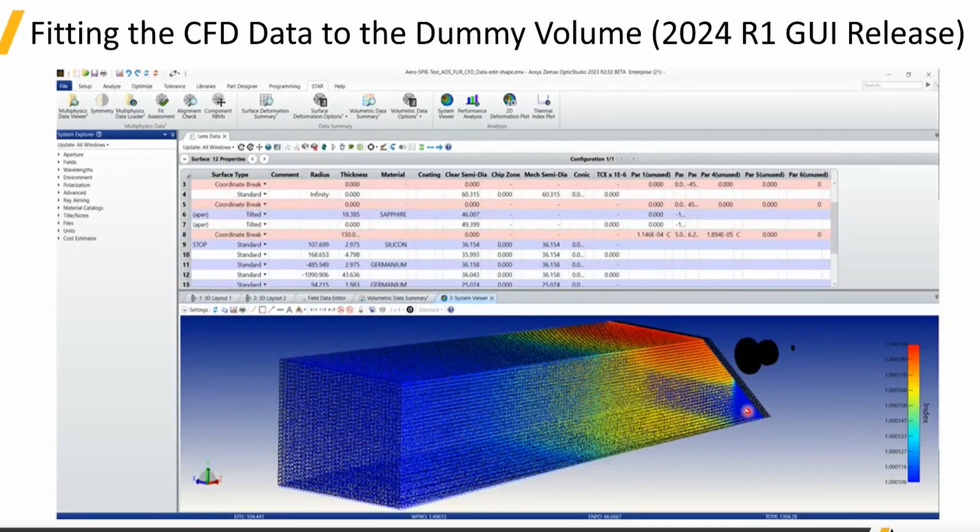Click the refresh icon in System Viewer toolbar
This screenshot has width=980, height=532.
216,310
